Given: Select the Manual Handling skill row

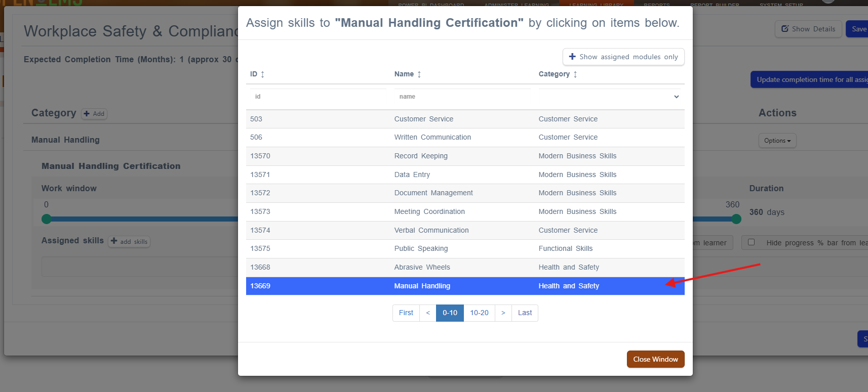Looking at the screenshot, I should tap(465, 286).
